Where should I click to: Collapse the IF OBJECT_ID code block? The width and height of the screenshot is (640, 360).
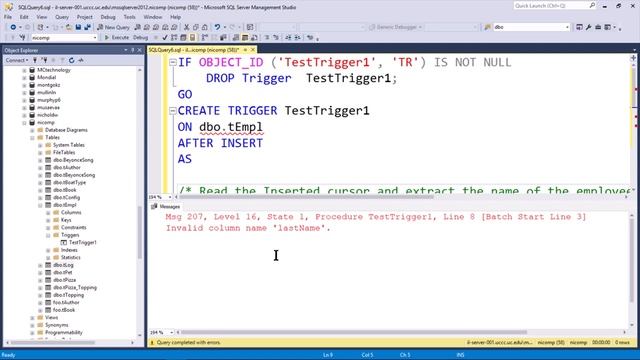coord(173,62)
